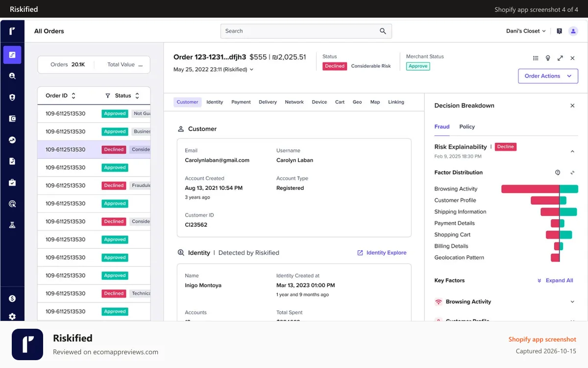Click the Orders 20.1K summary
Image resolution: width=588 pixels, height=368 pixels.
click(x=68, y=65)
